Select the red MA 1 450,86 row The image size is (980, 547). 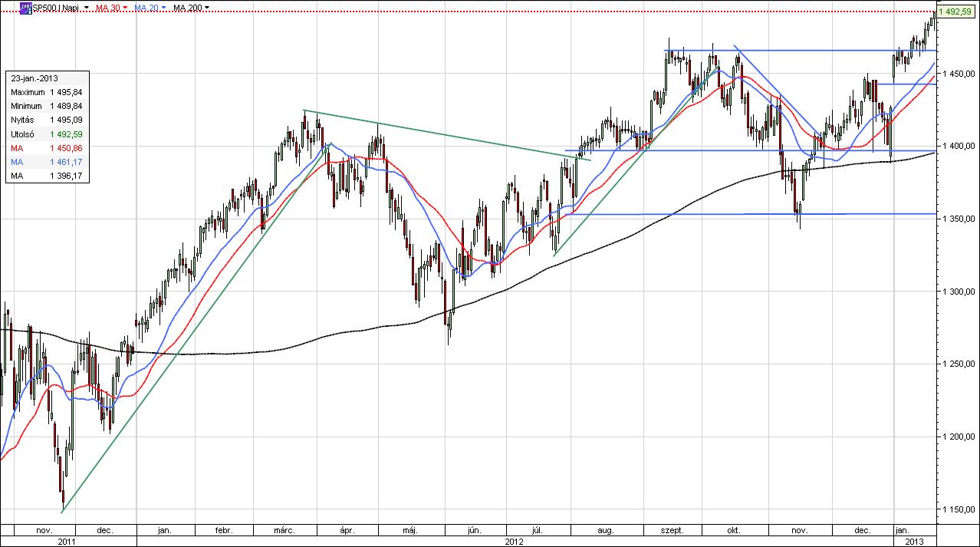46,148
